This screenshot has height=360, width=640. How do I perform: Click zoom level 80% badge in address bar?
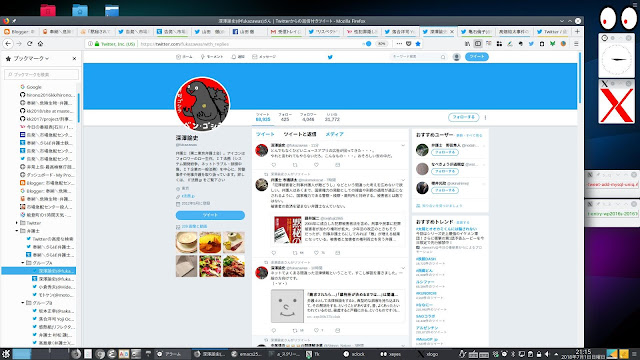tap(382, 44)
